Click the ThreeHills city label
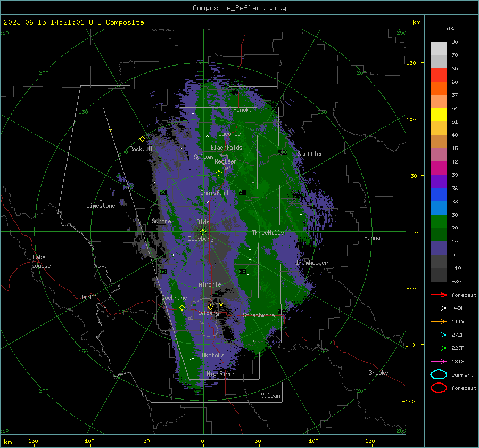 tap(268, 233)
